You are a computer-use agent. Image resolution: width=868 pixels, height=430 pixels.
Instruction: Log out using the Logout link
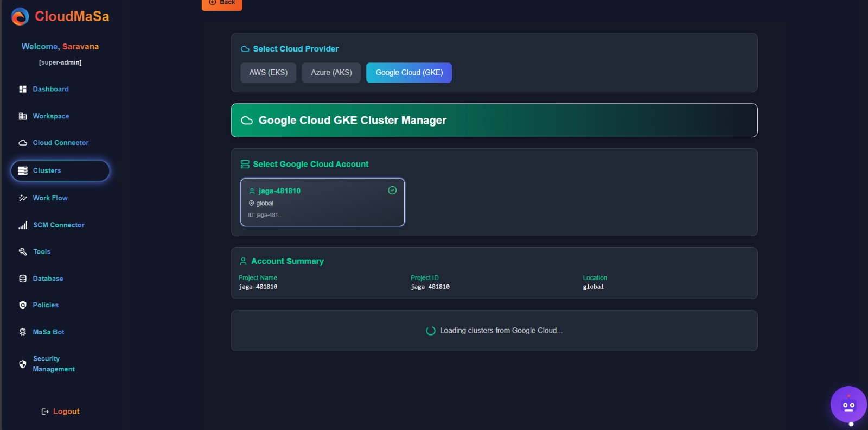tap(61, 412)
